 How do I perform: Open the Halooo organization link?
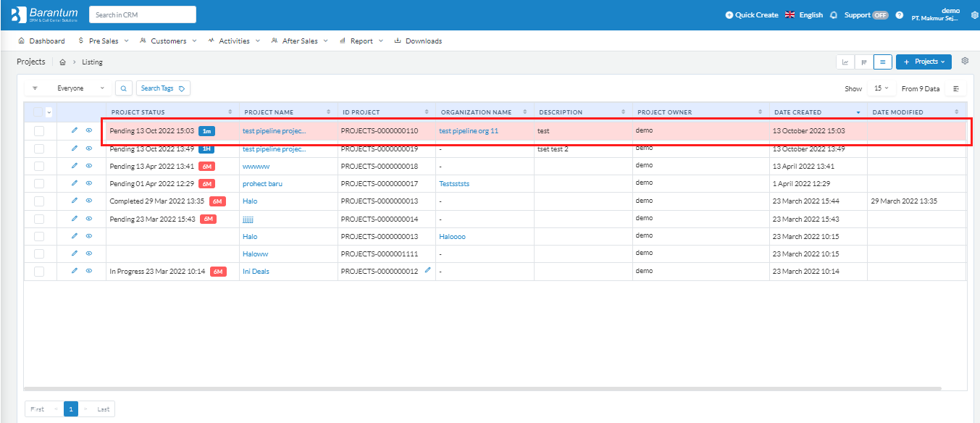pyautogui.click(x=452, y=237)
